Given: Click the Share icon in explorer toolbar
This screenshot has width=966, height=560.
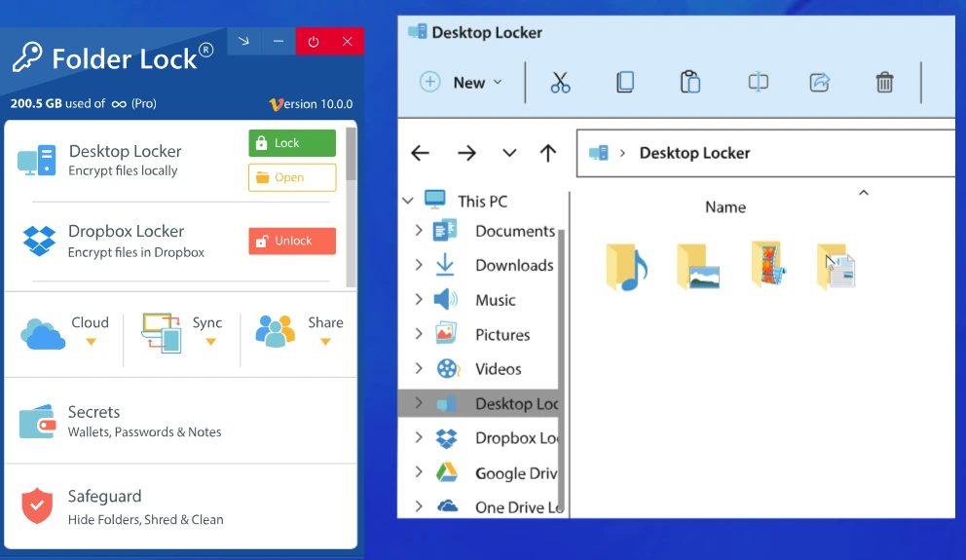Looking at the screenshot, I should pos(819,83).
